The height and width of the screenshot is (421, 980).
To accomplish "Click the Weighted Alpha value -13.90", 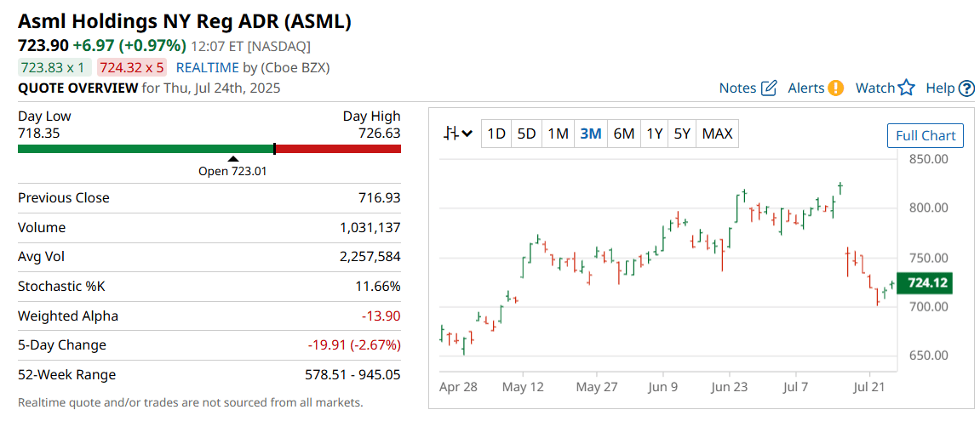I will point(381,316).
